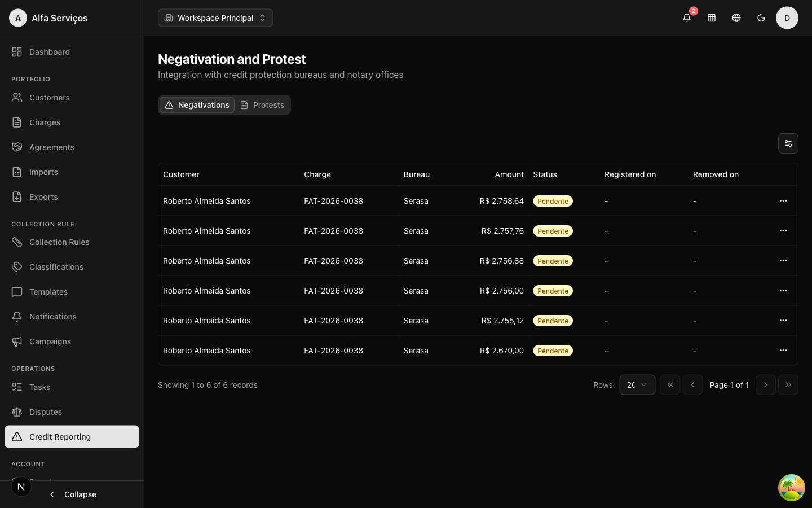Click the Status column header

point(545,174)
